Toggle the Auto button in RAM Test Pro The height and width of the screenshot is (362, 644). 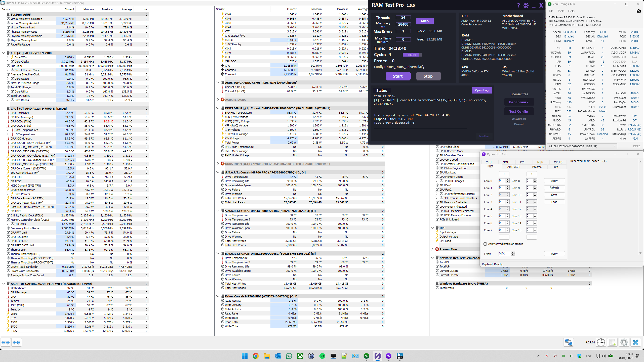[x=425, y=21]
